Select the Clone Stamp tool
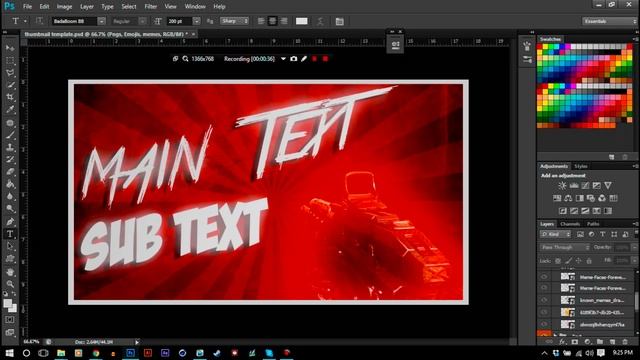640x360 pixels. click(10, 147)
